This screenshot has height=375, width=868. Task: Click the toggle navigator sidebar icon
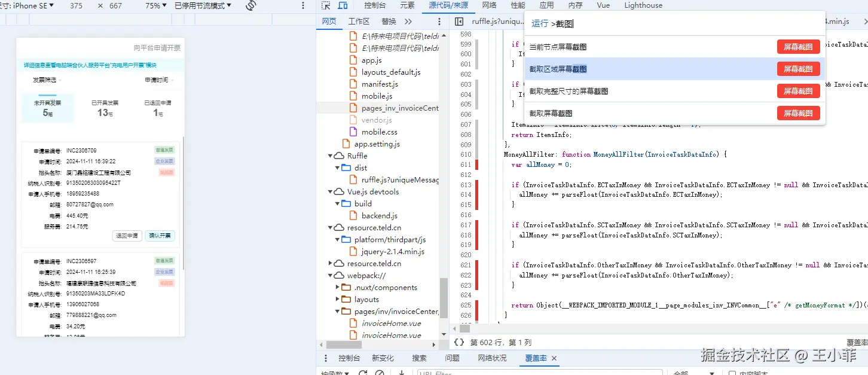459,22
